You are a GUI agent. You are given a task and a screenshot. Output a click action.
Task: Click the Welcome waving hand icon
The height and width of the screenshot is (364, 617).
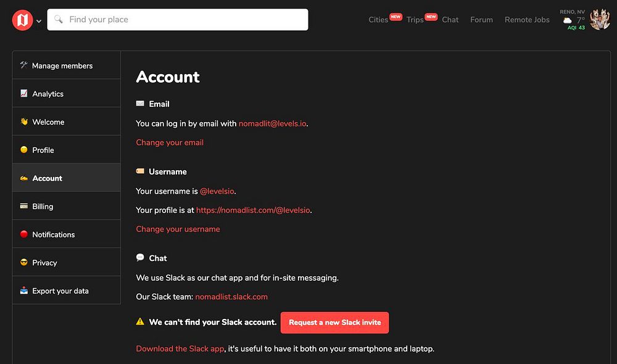[x=24, y=122]
